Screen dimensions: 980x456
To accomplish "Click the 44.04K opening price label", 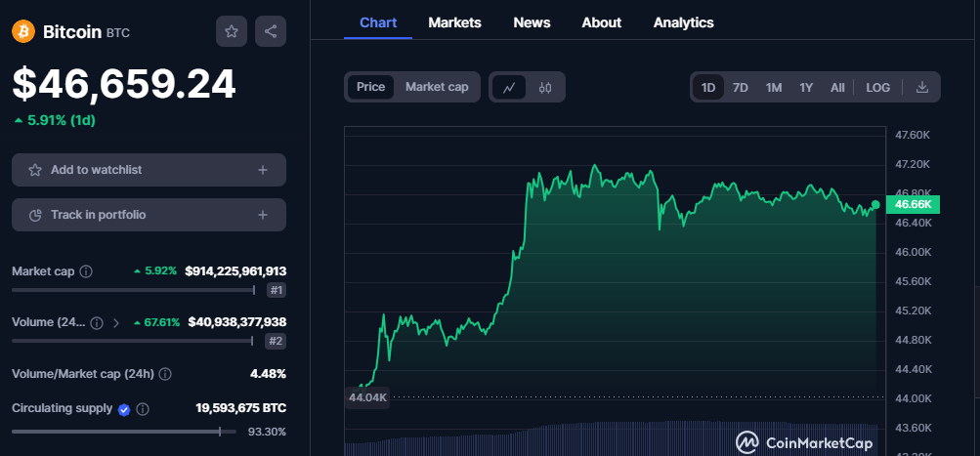I will click(366, 396).
